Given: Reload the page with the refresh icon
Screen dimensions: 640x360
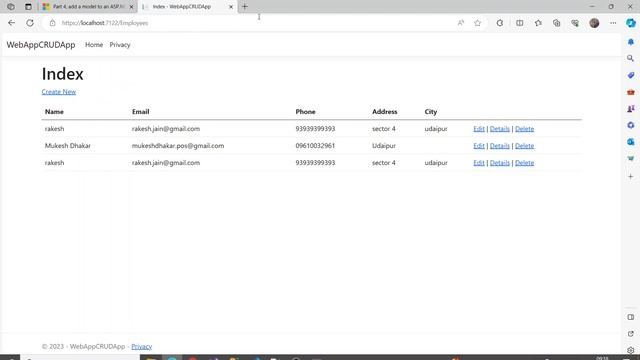Looking at the screenshot, I should (30, 23).
